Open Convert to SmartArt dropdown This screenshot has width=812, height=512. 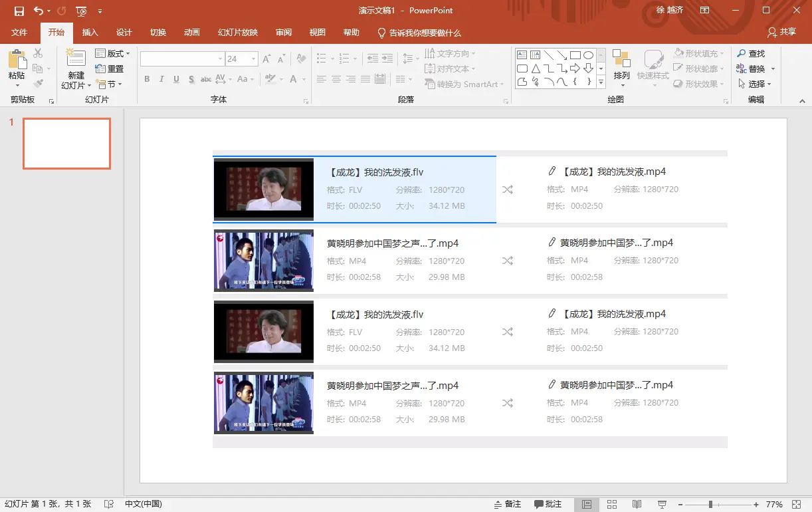[x=464, y=84]
